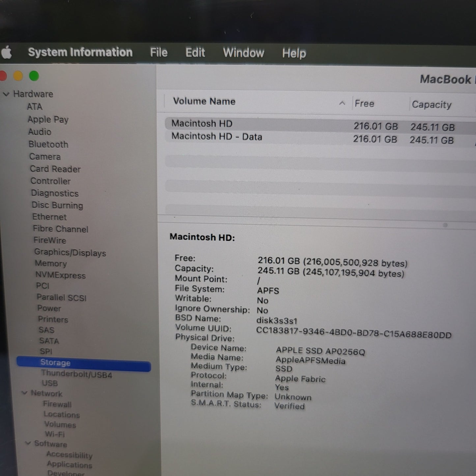Select Locations under Network

tap(62, 414)
